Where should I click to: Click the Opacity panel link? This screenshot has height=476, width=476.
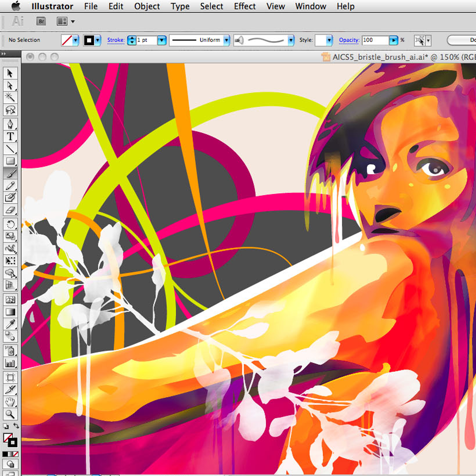[x=349, y=40]
